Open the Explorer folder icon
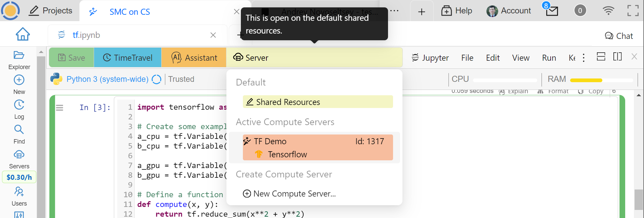The width and height of the screenshot is (644, 218). [19, 55]
